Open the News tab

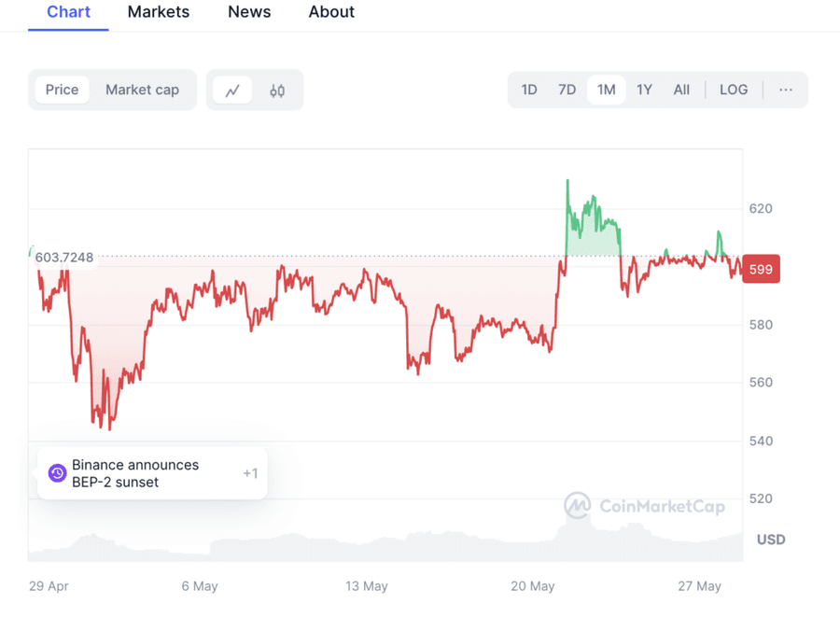[x=248, y=12]
